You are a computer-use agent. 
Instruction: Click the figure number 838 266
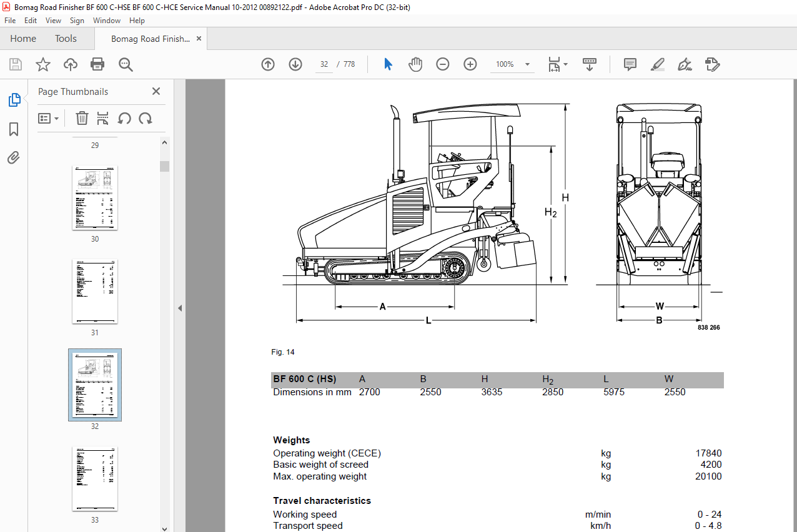(x=709, y=328)
